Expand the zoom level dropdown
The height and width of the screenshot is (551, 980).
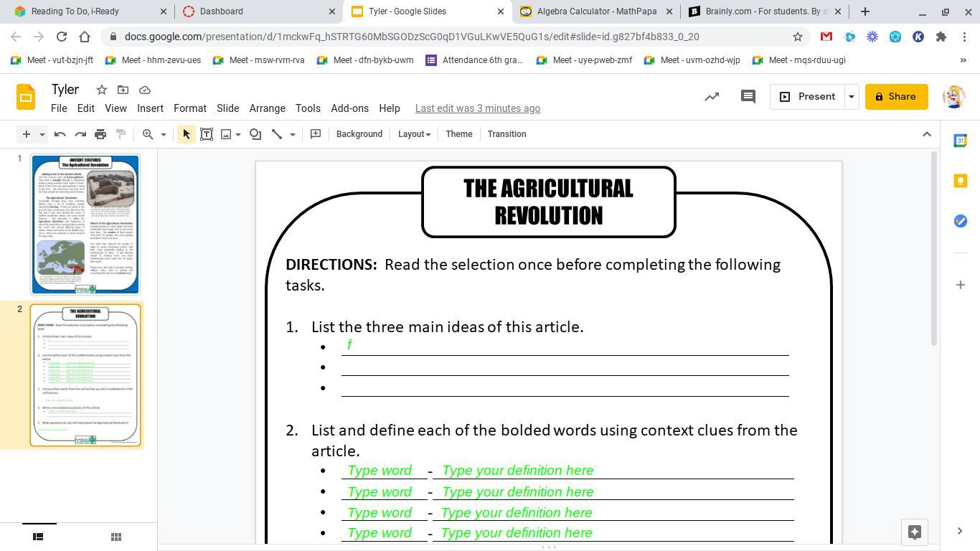pos(163,134)
